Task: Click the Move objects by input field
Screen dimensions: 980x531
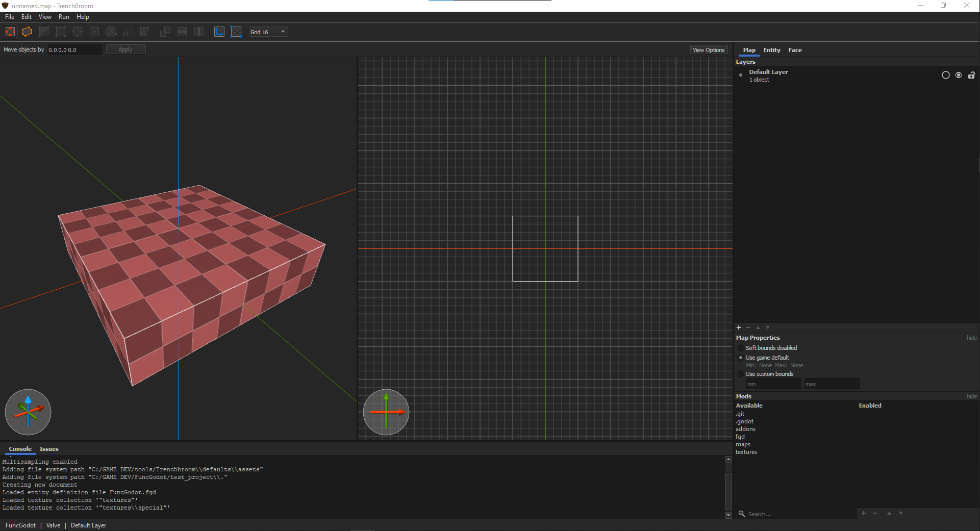Action: pos(74,49)
